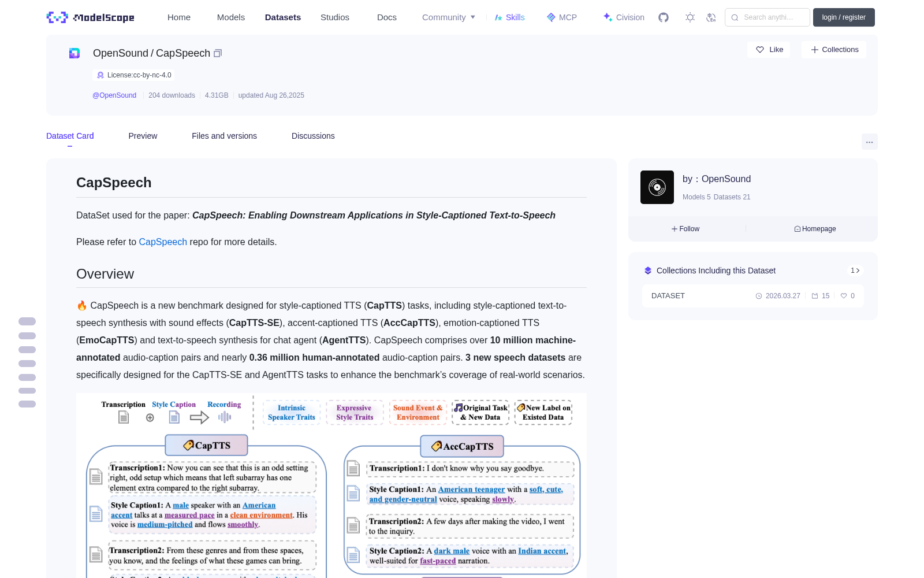The width and height of the screenshot is (924, 578).
Task: Open the OpenSound dataset avatar icon
Action: (74, 53)
